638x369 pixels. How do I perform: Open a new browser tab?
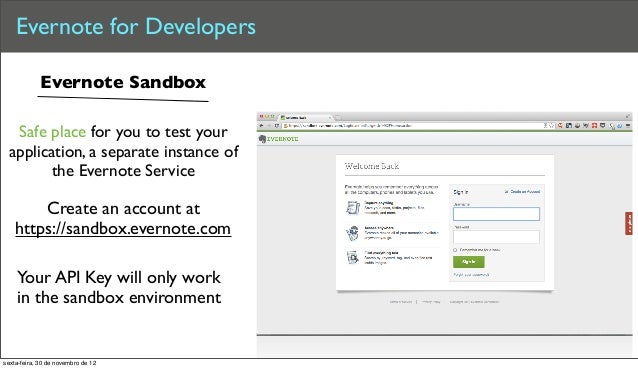tap(338, 118)
